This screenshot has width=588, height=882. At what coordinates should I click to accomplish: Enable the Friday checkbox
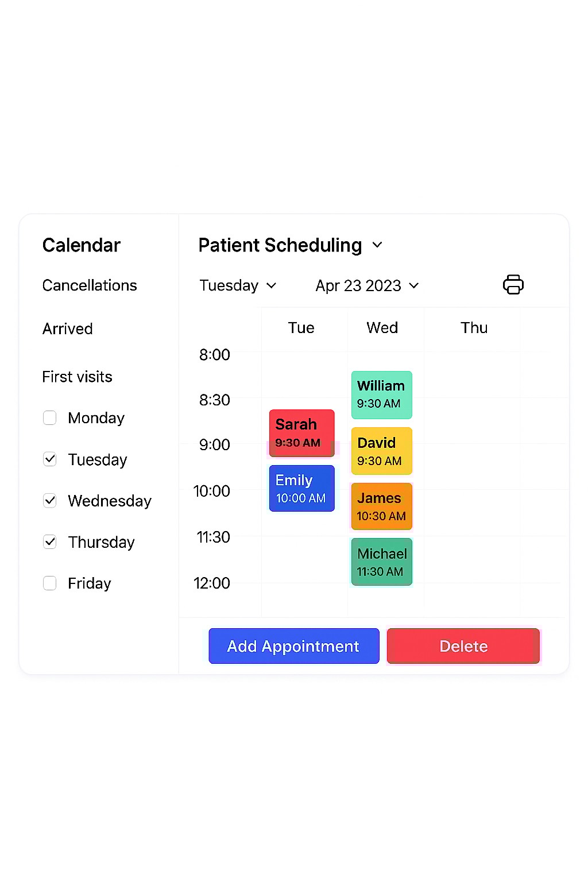coord(50,583)
